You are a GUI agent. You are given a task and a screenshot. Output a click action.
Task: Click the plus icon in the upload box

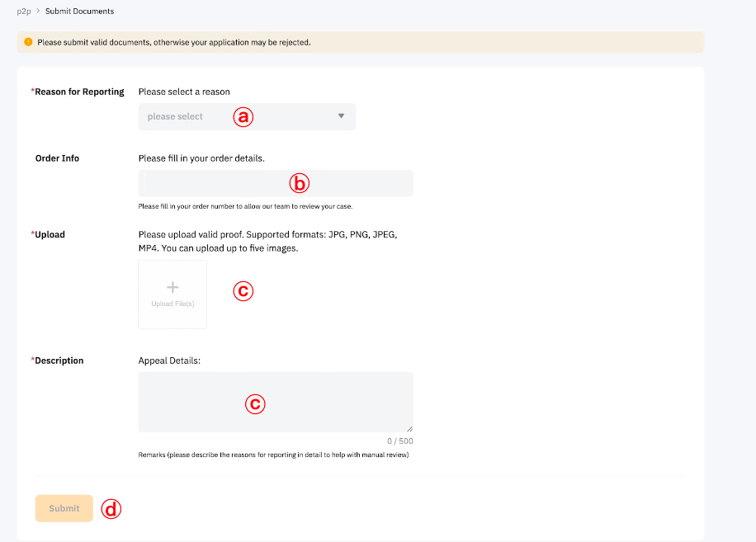pos(172,287)
